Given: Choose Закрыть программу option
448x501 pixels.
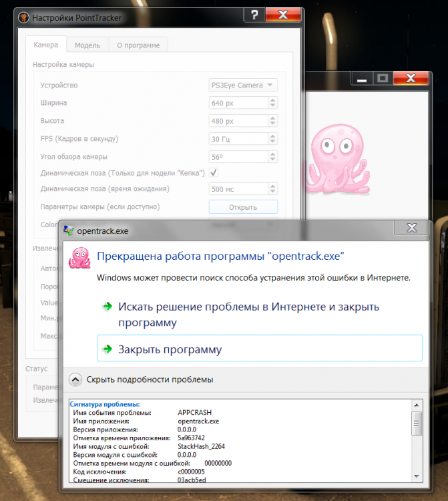Looking at the screenshot, I should pos(260,348).
